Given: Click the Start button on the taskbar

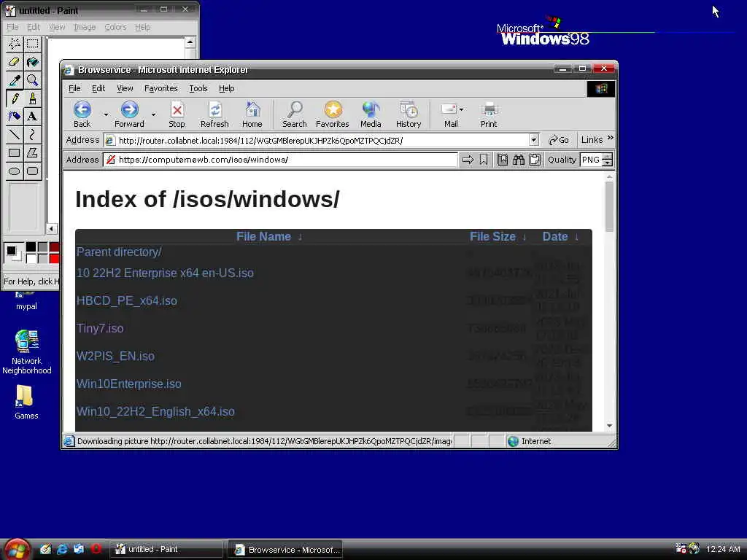Looking at the screenshot, I should [17, 550].
